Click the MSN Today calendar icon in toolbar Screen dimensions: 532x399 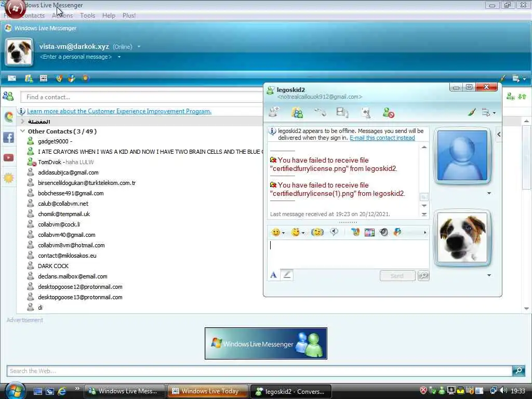tap(44, 78)
